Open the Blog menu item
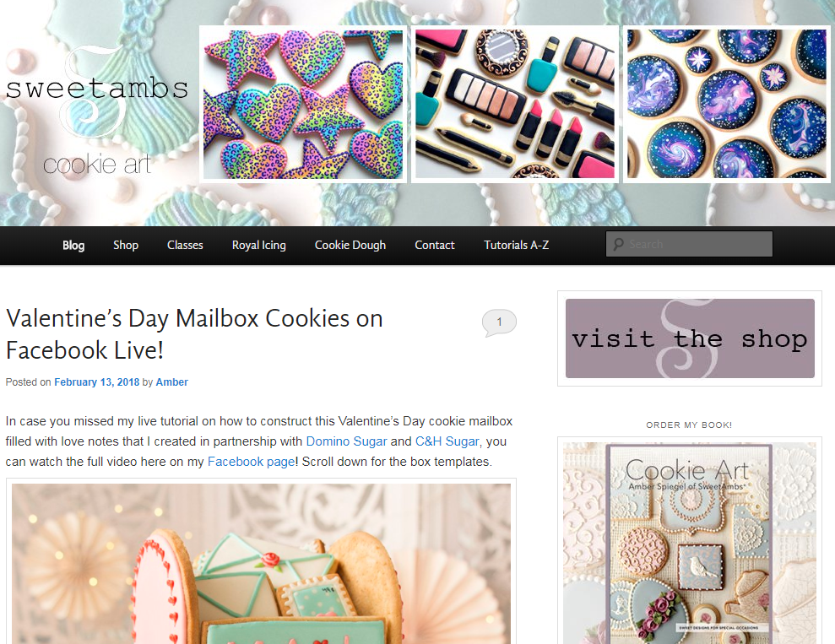835x644 pixels. [x=73, y=246]
